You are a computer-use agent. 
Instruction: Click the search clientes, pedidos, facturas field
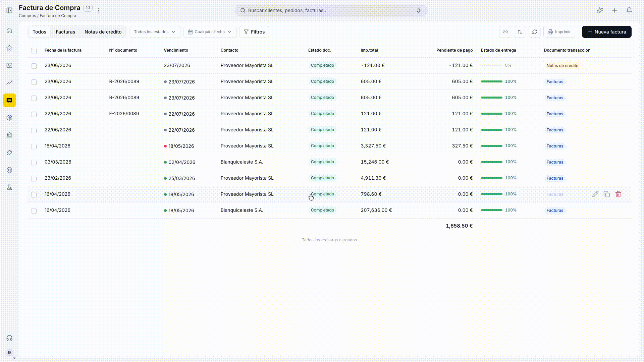point(331,10)
